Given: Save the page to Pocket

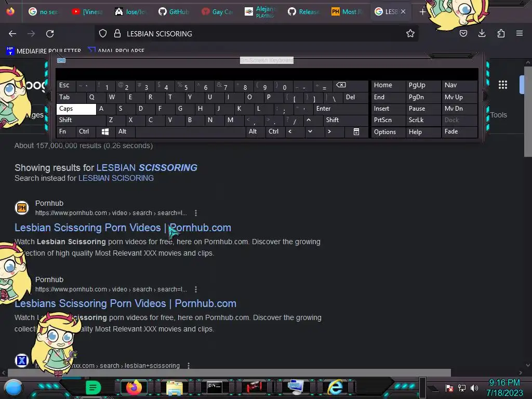Looking at the screenshot, I should coord(463,33).
